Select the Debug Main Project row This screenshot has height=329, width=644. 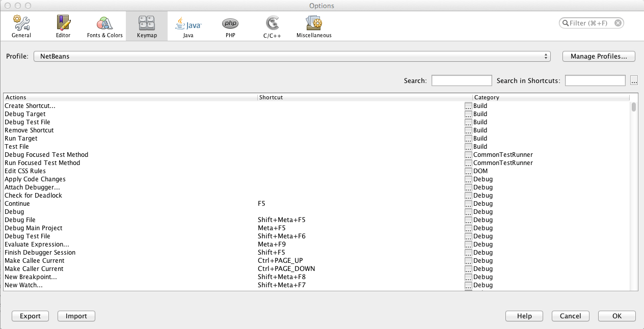tap(34, 228)
